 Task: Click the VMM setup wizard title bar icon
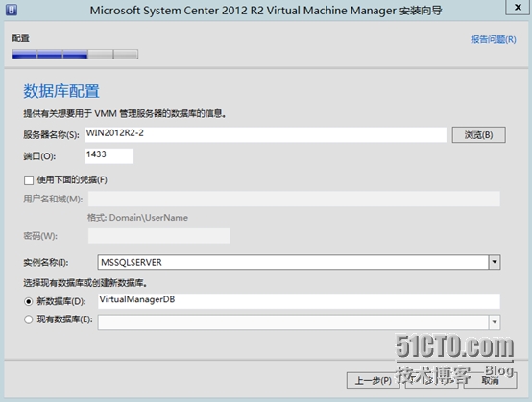click(12, 10)
